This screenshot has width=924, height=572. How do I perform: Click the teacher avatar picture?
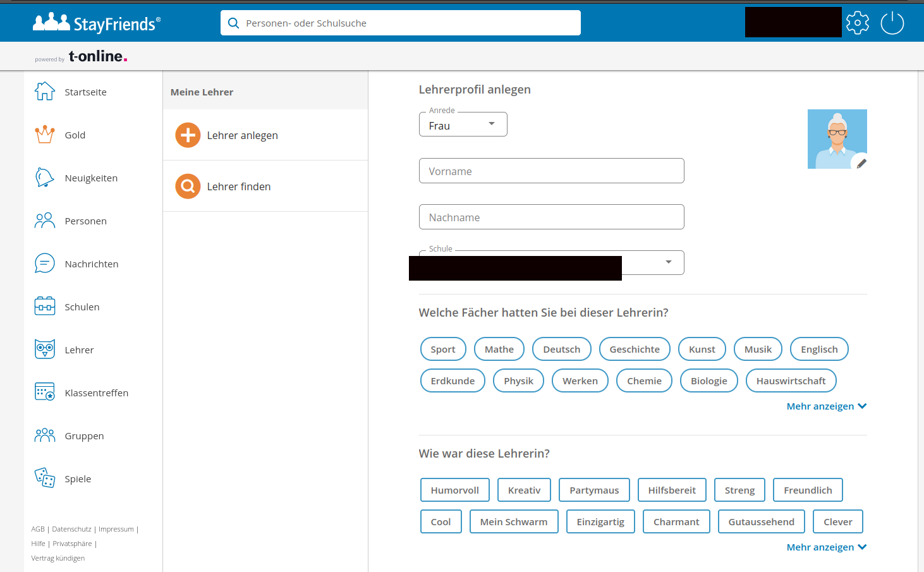click(x=837, y=139)
